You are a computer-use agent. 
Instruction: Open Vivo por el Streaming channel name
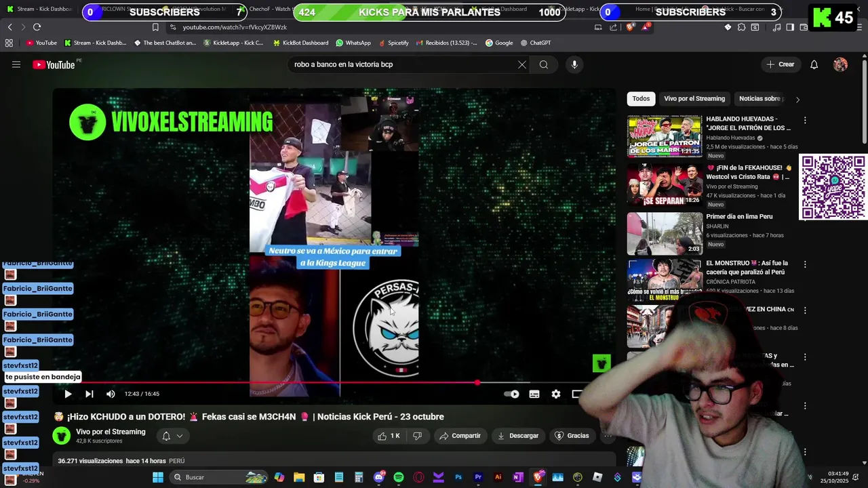(x=111, y=432)
